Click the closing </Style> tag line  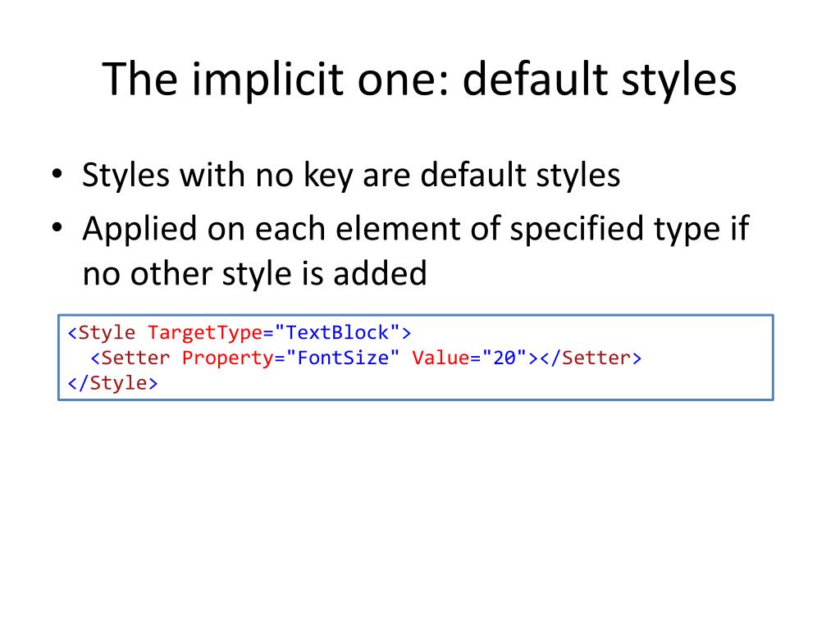point(112,383)
